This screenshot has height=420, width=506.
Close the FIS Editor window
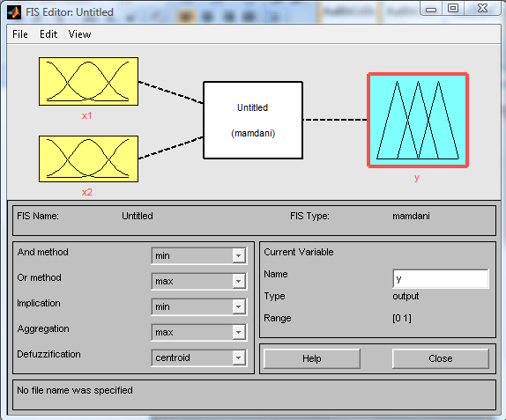tap(483, 9)
